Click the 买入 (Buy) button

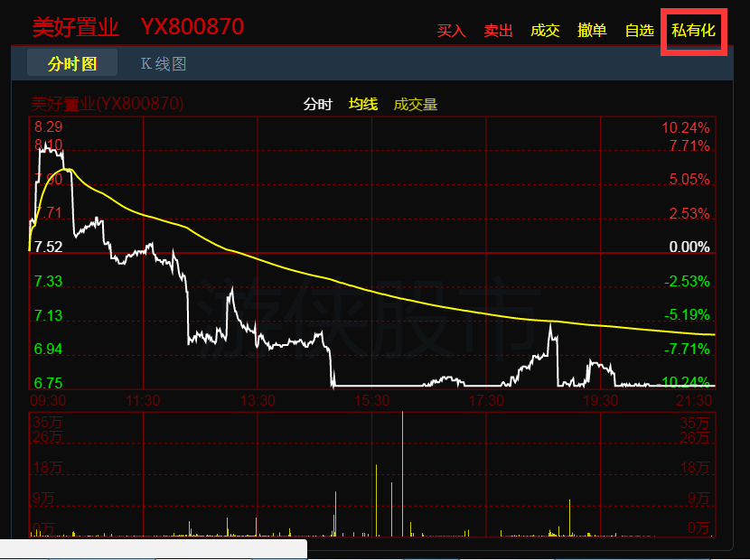[x=451, y=31]
